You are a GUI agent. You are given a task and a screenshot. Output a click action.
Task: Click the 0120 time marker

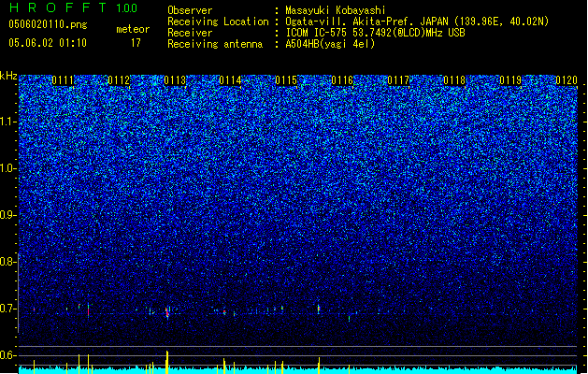[566, 80]
